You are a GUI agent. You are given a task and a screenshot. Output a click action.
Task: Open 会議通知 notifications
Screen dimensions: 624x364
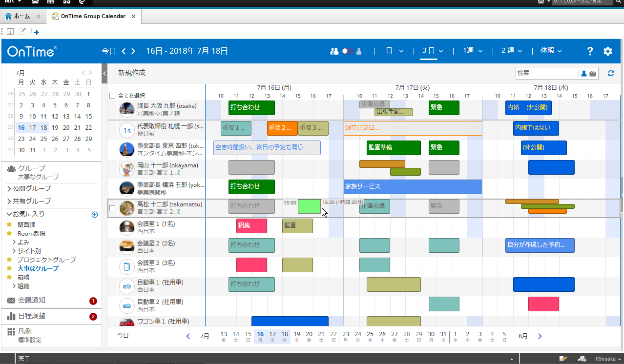[x=31, y=301]
